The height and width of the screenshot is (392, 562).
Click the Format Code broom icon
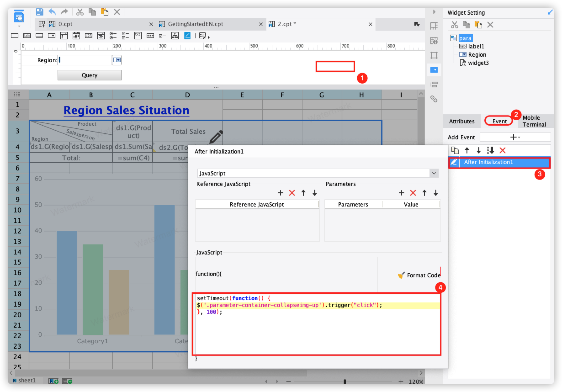[401, 275]
